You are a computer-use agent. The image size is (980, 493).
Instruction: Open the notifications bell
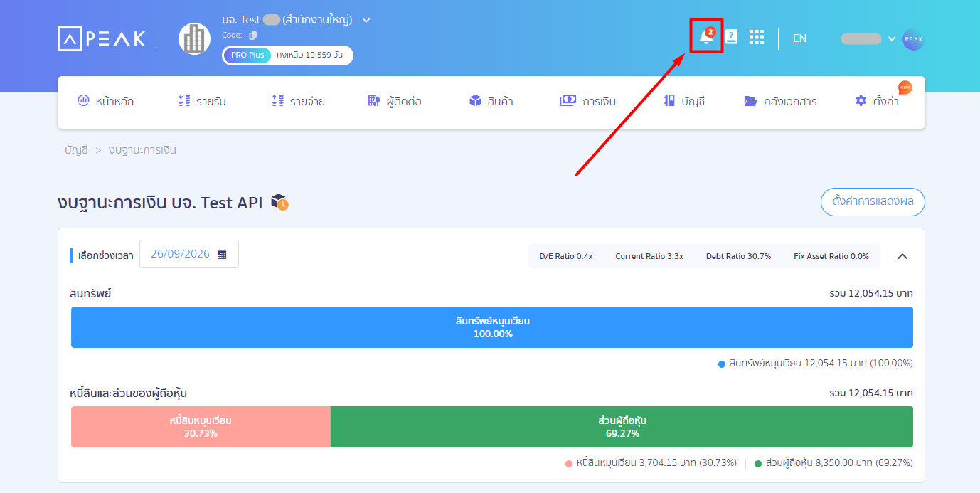click(706, 36)
